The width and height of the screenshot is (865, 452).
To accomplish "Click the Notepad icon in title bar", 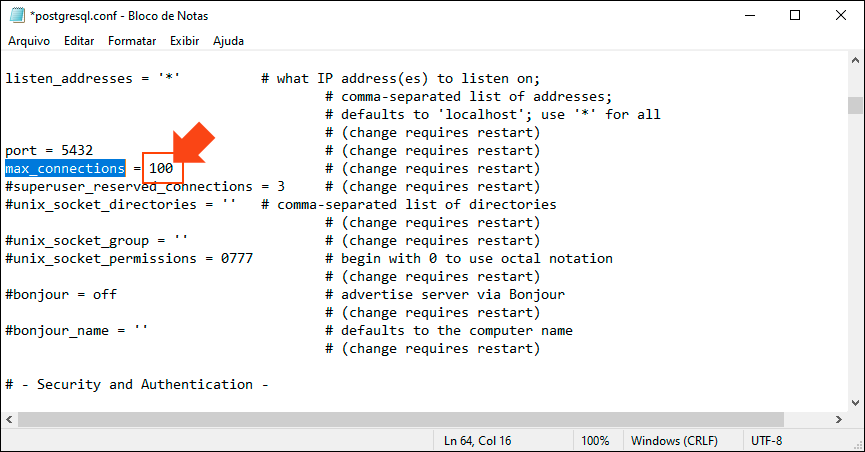I will 16,16.
